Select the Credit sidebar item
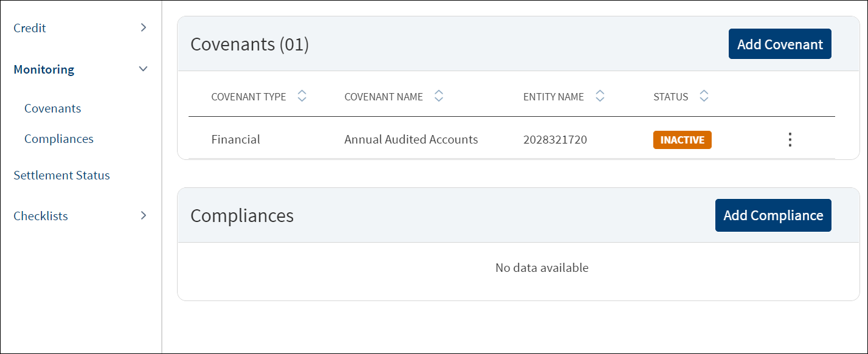This screenshot has width=868, height=354. coord(30,28)
